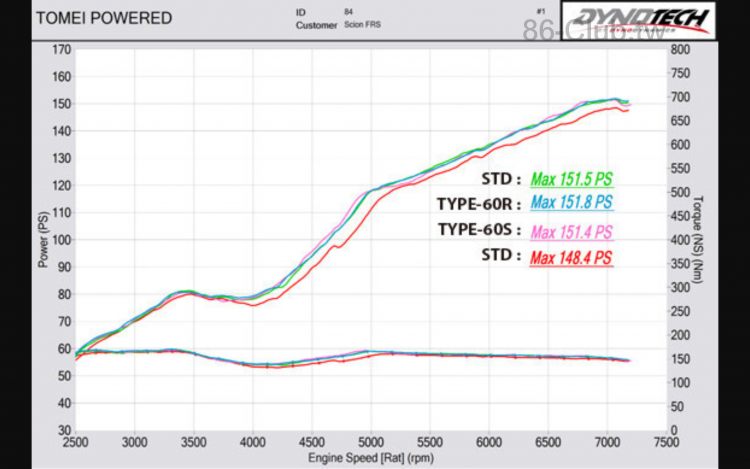This screenshot has height=469, width=750.
Task: Select the "TYPE-60S :" legend label
Action: tap(479, 229)
